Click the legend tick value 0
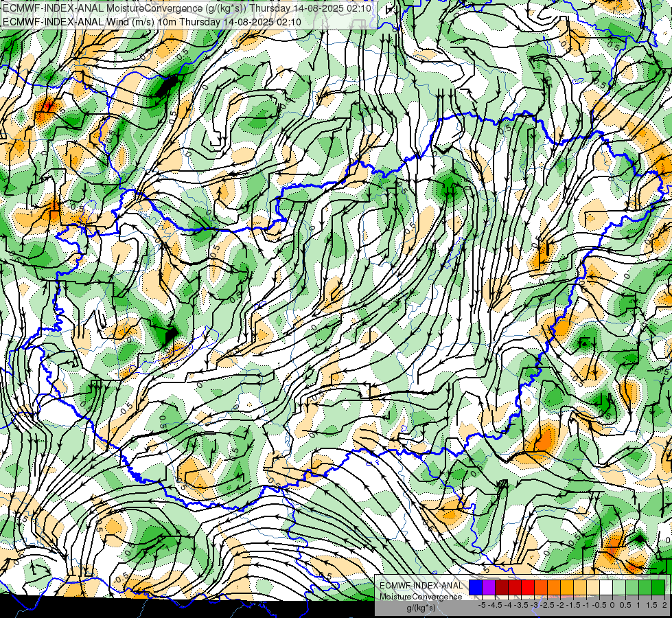 point(612,605)
